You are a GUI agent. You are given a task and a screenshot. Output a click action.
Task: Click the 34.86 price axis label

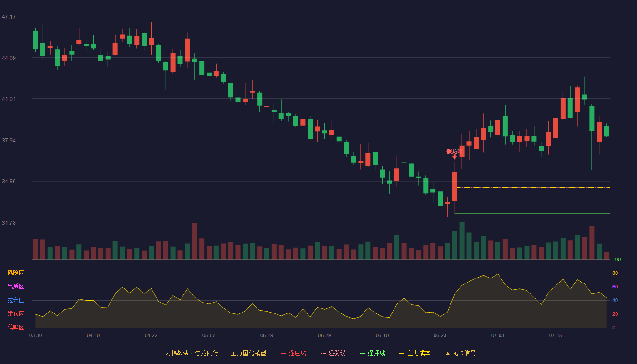tap(9, 182)
